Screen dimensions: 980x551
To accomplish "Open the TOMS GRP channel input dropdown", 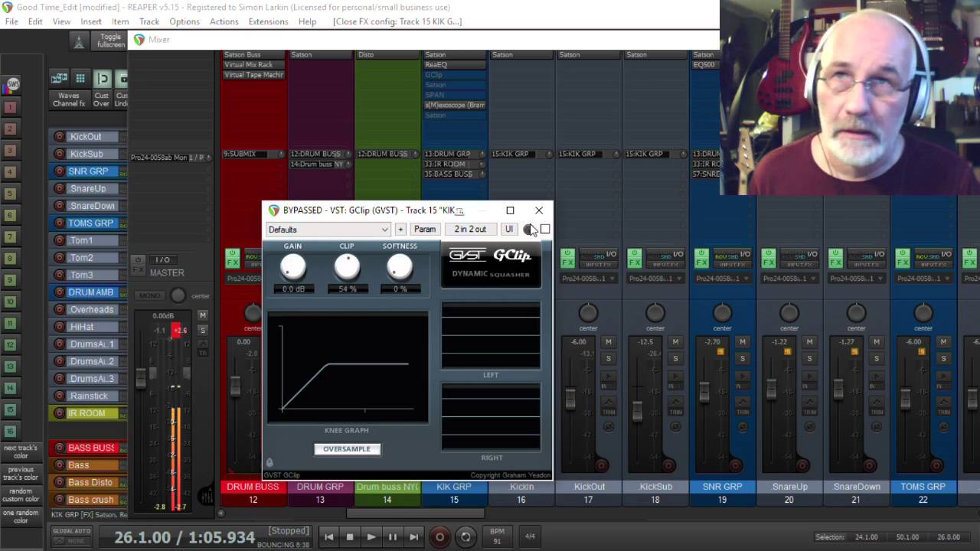I will pyautogui.click(x=924, y=279).
